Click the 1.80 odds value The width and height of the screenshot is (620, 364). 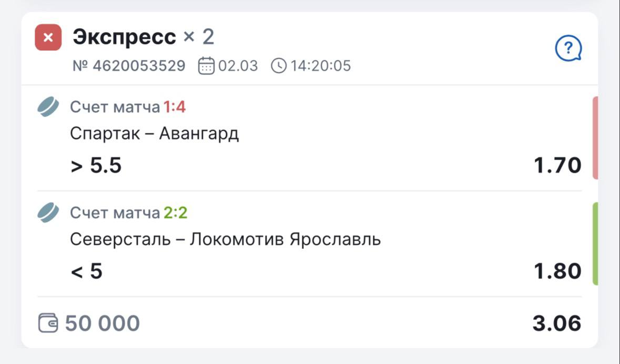[x=557, y=272]
